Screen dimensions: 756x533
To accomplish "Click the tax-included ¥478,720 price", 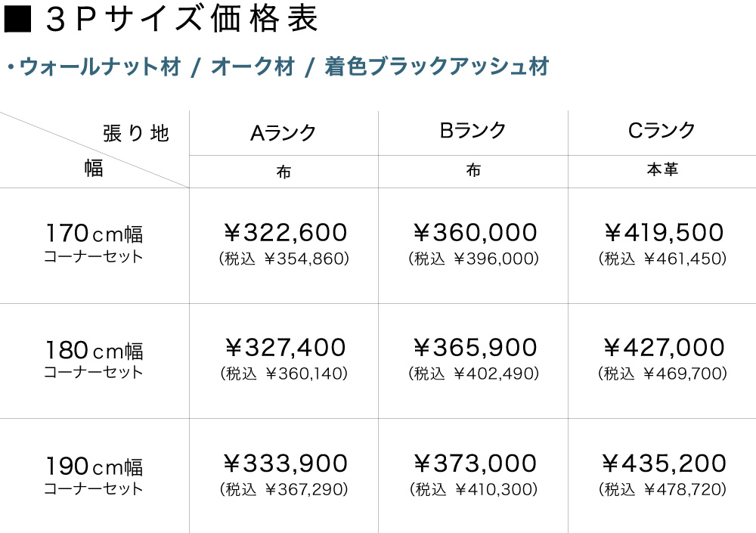I will (x=662, y=490).
